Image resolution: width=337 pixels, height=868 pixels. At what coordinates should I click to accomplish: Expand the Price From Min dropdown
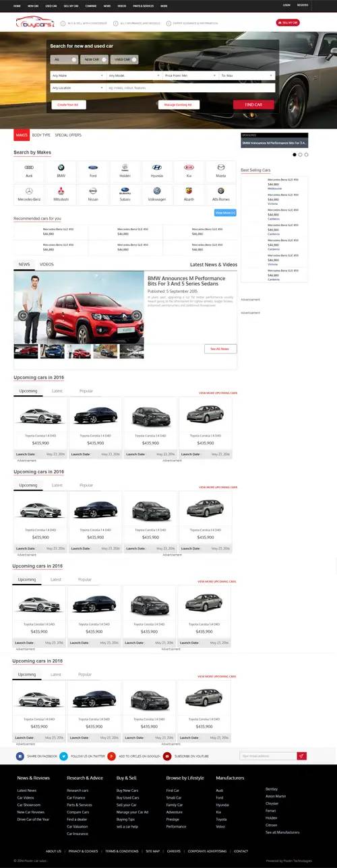(191, 75)
